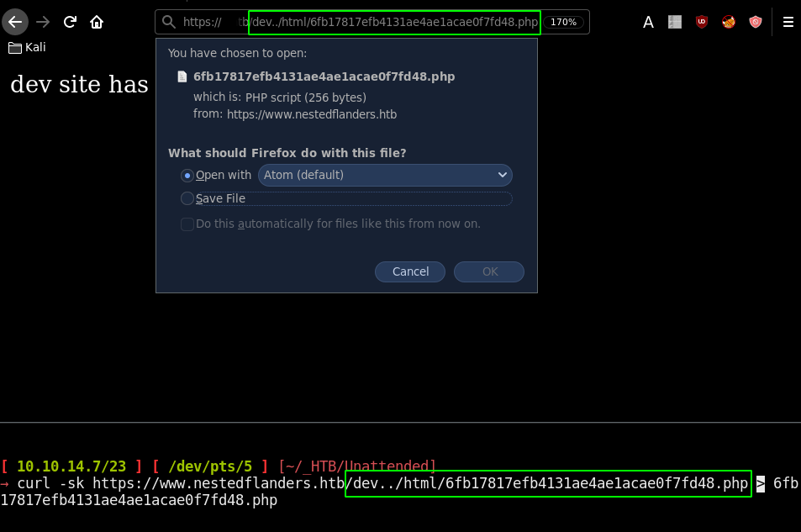Open the uBlock Origin extension icon

tap(702, 23)
